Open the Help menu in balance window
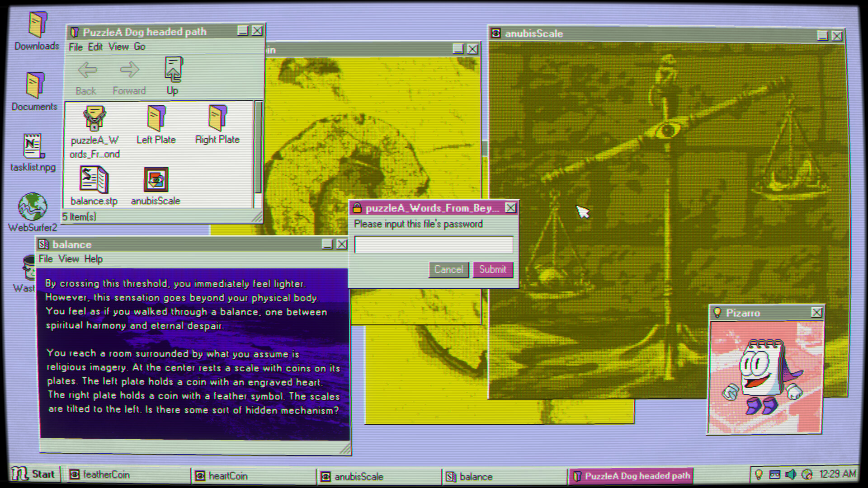Viewport: 868px width, 488px height. (x=93, y=259)
